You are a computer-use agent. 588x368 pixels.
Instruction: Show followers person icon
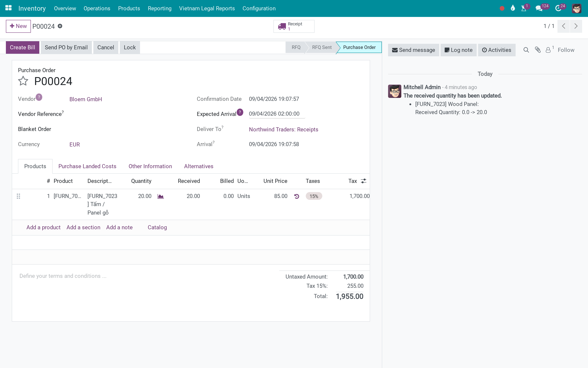click(x=548, y=50)
